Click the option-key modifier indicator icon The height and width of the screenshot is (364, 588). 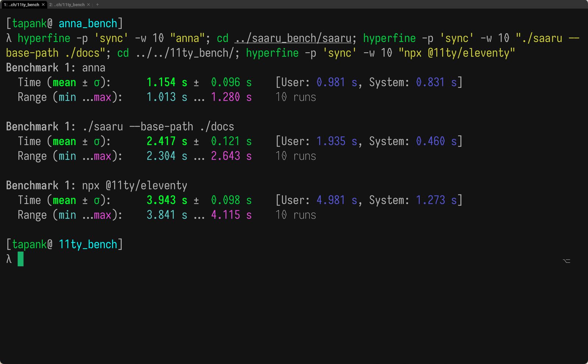pos(566,261)
